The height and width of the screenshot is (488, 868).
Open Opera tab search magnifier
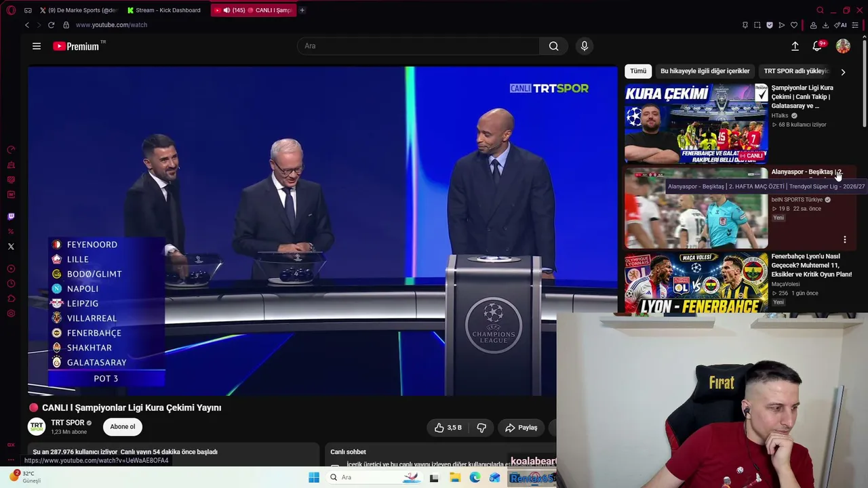coord(820,10)
